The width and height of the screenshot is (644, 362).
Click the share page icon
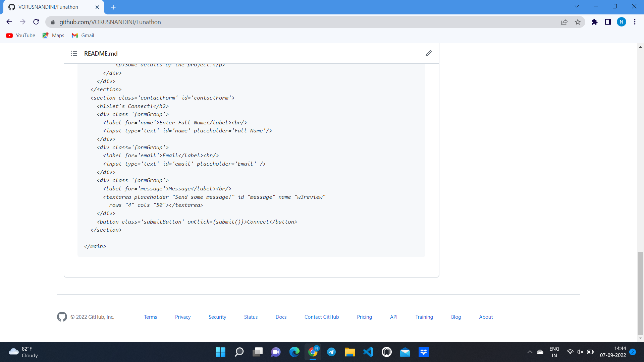564,22
